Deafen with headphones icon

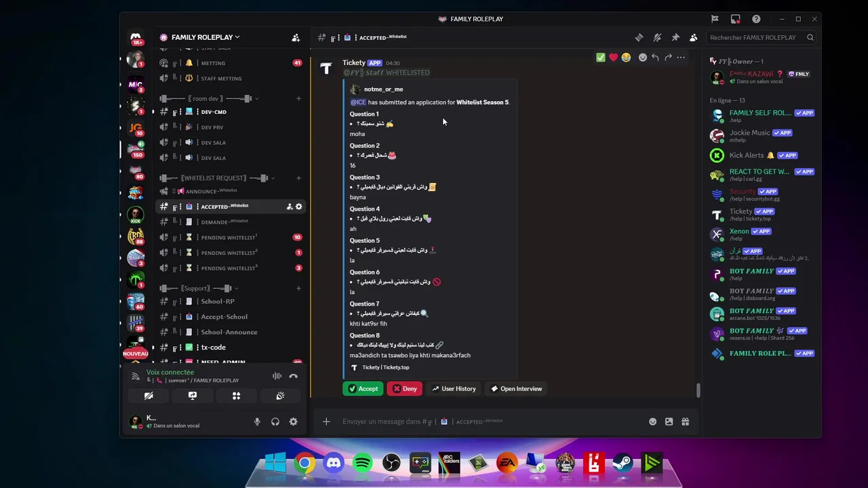tap(275, 422)
